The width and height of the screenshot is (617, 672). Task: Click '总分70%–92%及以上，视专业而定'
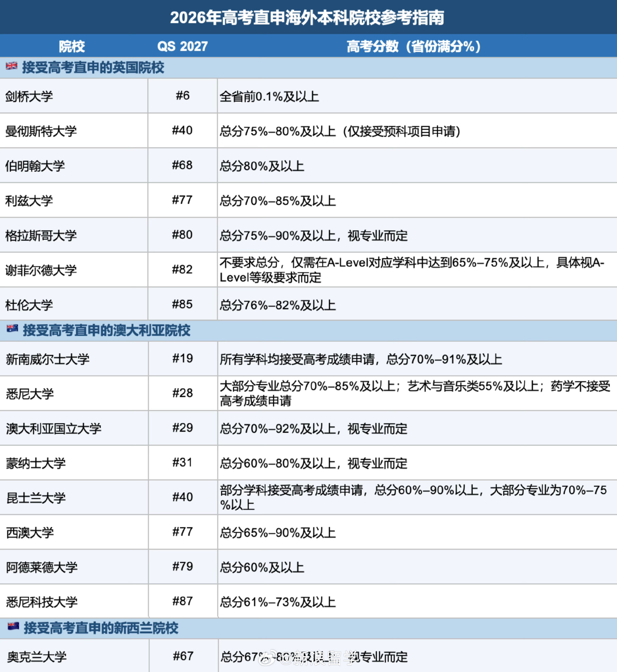tap(313, 428)
